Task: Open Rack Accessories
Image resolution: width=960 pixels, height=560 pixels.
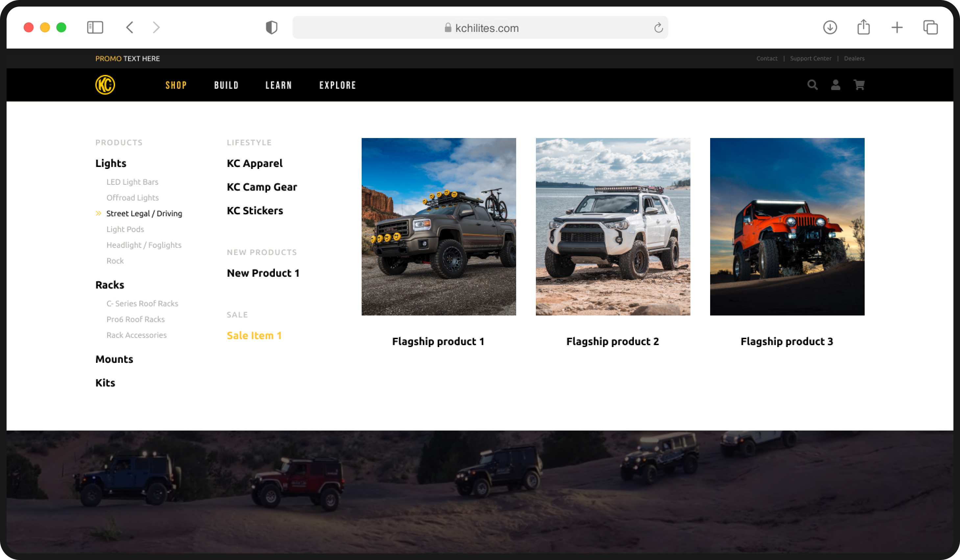Action: click(136, 335)
